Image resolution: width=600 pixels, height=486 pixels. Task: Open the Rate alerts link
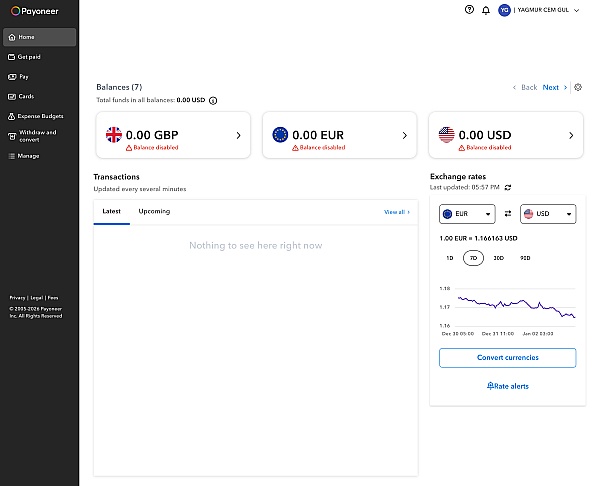pyautogui.click(x=507, y=385)
